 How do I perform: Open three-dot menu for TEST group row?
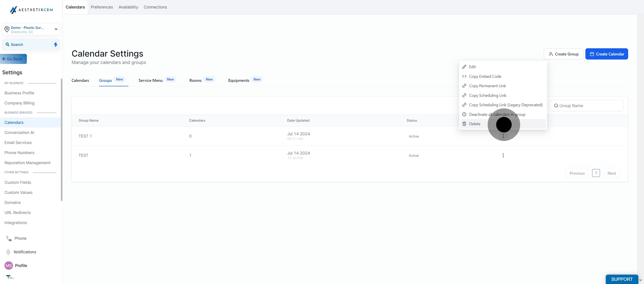pyautogui.click(x=503, y=155)
